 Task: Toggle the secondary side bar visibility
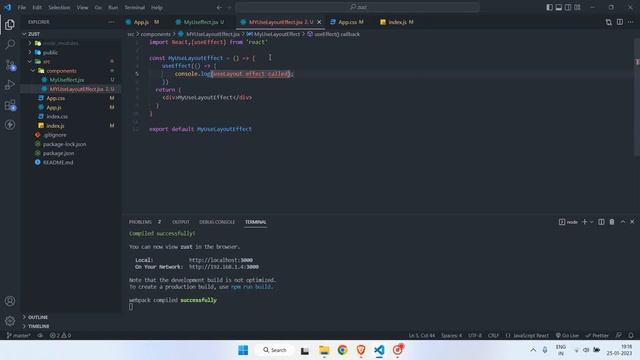point(568,7)
